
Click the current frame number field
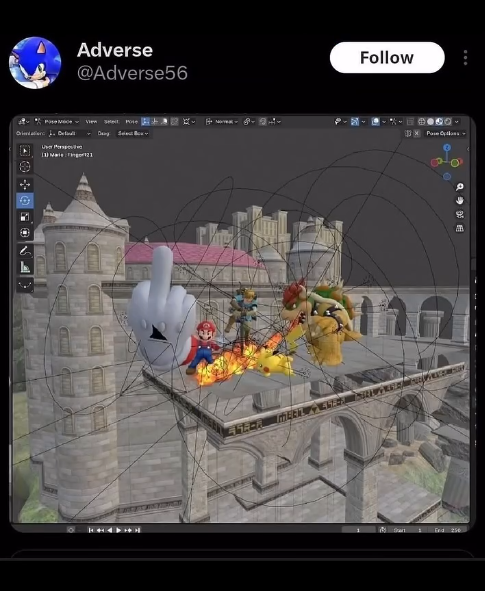click(358, 530)
